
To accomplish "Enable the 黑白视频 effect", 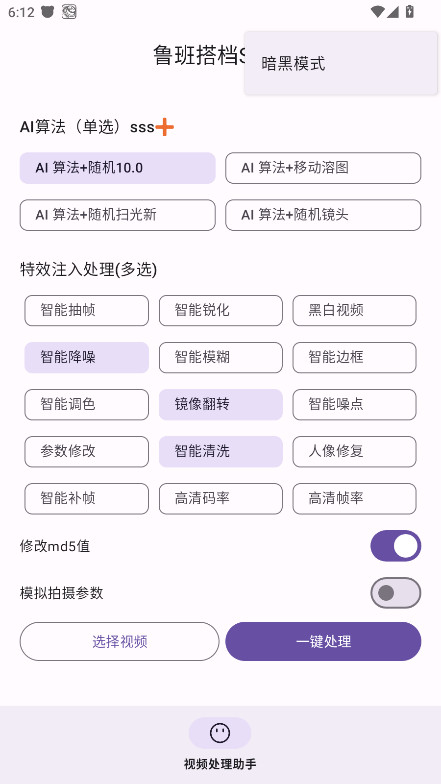I will [x=354, y=310].
